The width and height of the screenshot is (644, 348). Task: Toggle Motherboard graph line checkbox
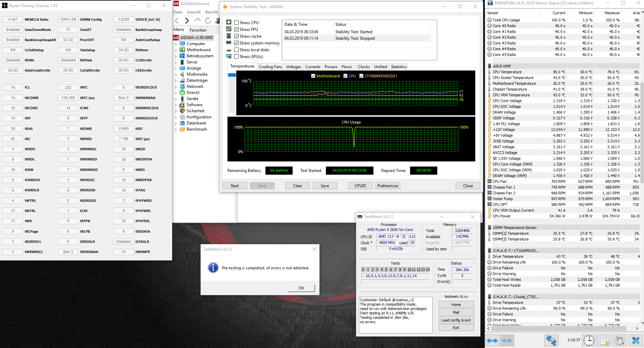coord(313,76)
